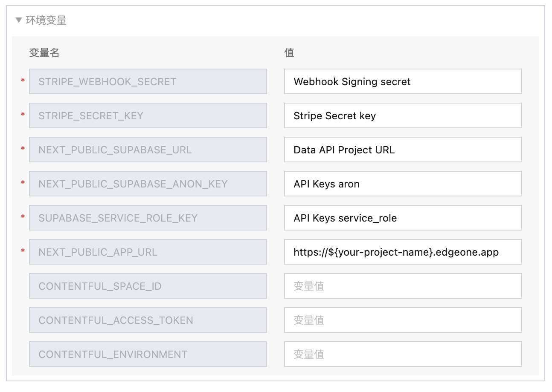Click the CONTENTFUL_ENVIRONMENT name field
The image size is (552, 392).
(x=148, y=354)
